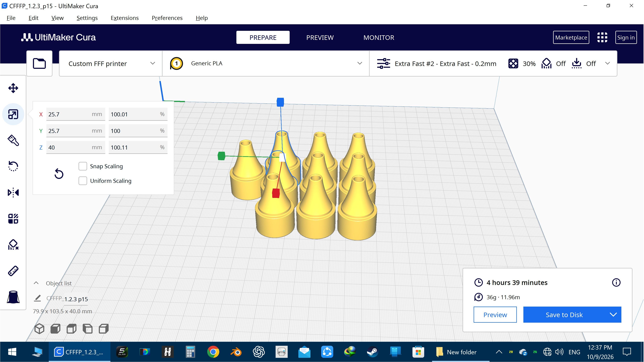This screenshot has height=362, width=644.
Task: Open Save to Disk output options arrow
Action: (x=613, y=315)
